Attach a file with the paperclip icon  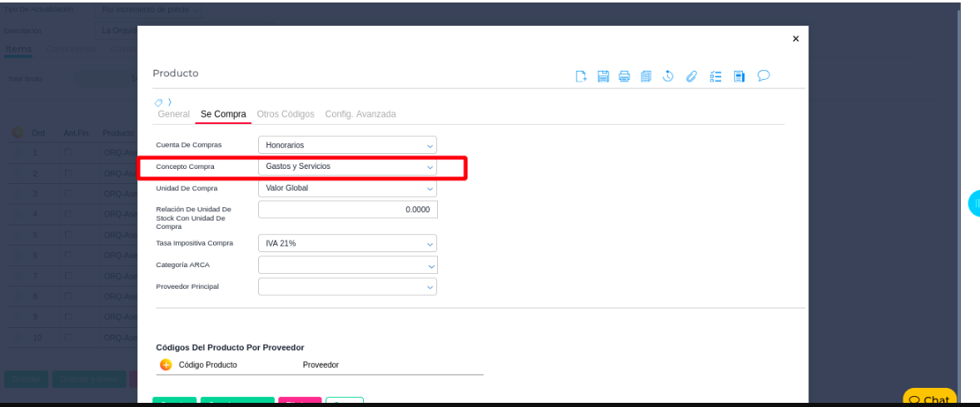pos(690,77)
